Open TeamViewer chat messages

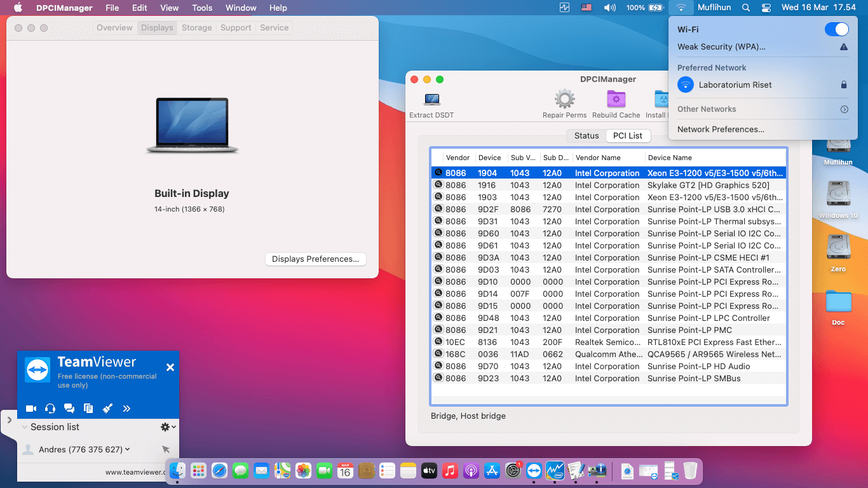click(69, 409)
